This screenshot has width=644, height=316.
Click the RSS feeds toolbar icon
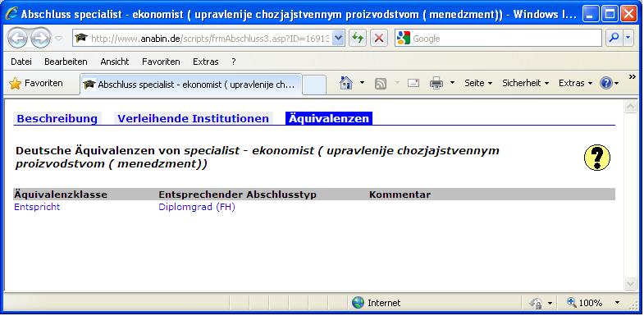pos(381,84)
